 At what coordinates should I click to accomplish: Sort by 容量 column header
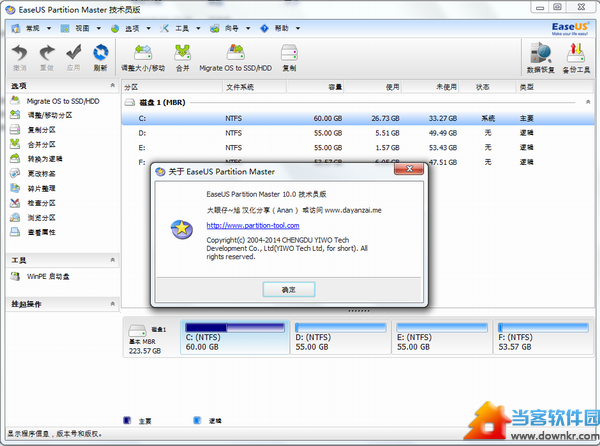click(315, 87)
